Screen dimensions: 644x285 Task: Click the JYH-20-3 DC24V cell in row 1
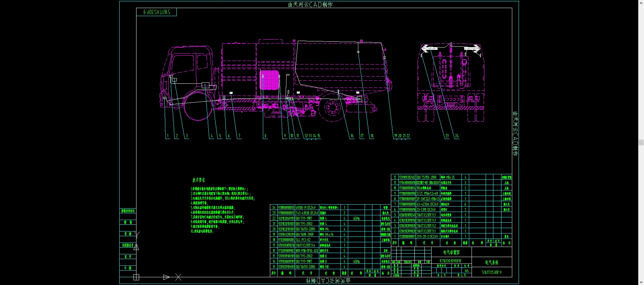[427, 237]
